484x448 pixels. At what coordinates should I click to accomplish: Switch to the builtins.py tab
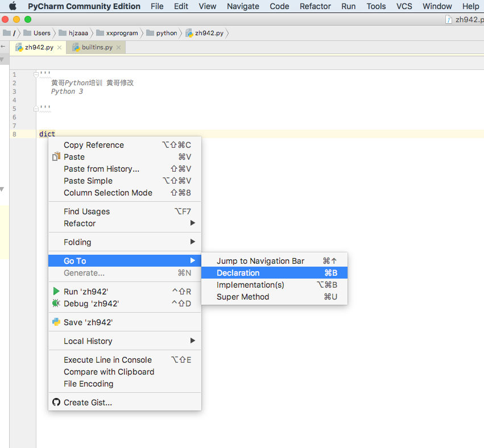[96, 48]
